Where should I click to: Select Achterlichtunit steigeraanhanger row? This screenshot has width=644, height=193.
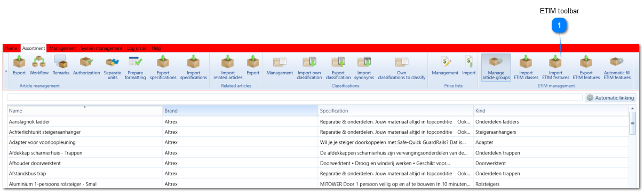click(x=318, y=132)
